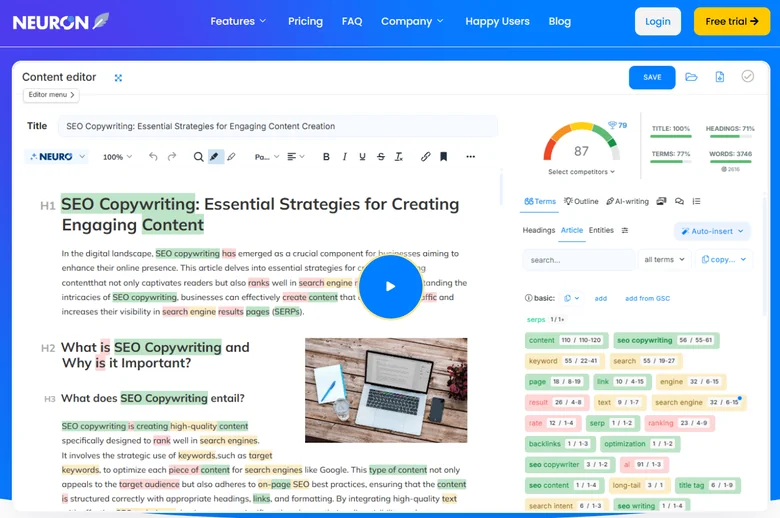Click the add link beside basic
The width and height of the screenshot is (780, 518).
click(600, 299)
